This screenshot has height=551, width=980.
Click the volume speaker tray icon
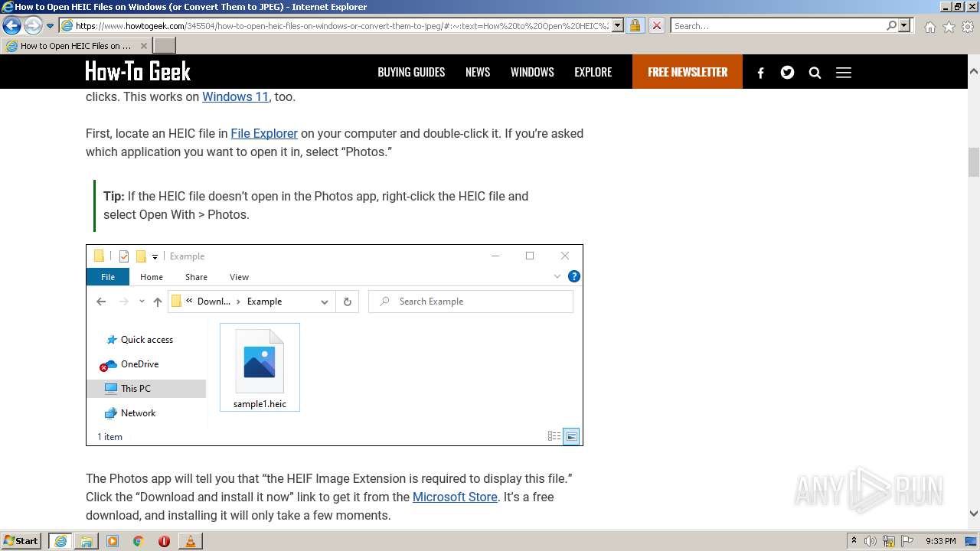tap(871, 541)
